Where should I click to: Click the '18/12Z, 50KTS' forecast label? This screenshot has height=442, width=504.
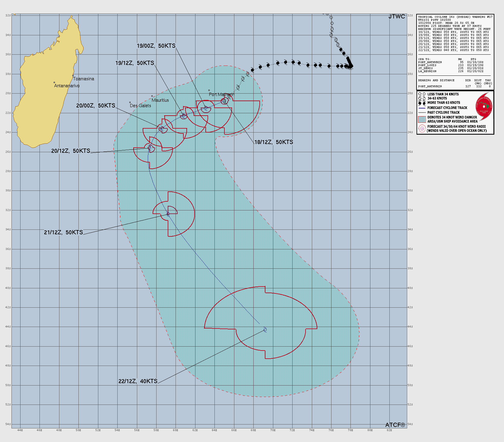click(274, 142)
